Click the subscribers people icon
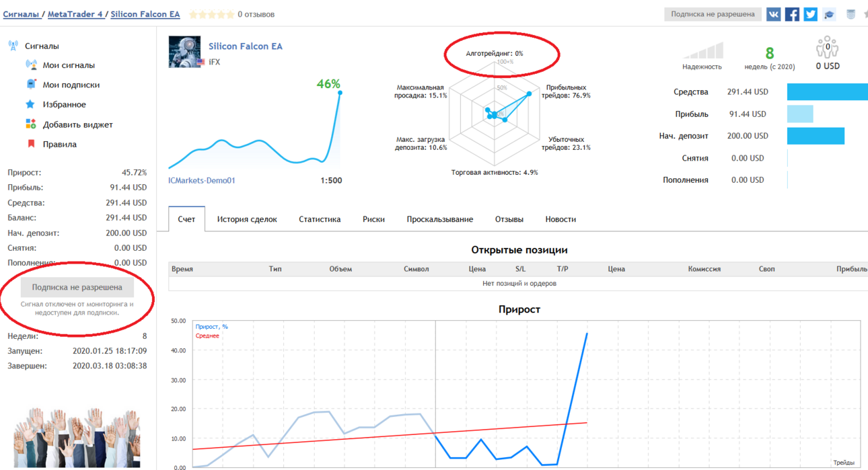The image size is (868, 470). (x=827, y=48)
